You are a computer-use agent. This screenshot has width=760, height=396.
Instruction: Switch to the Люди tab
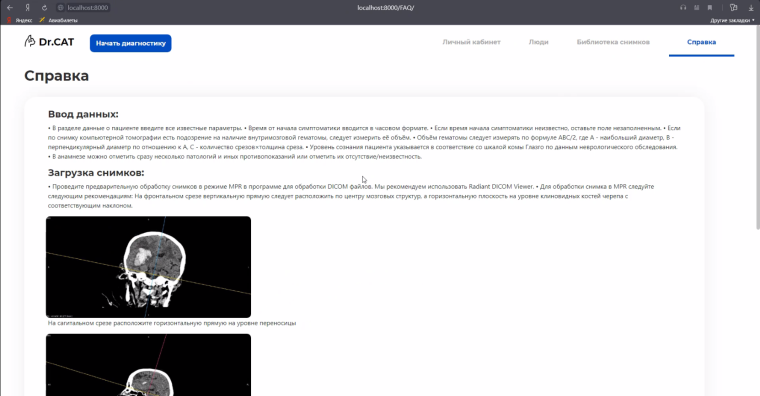click(x=538, y=42)
